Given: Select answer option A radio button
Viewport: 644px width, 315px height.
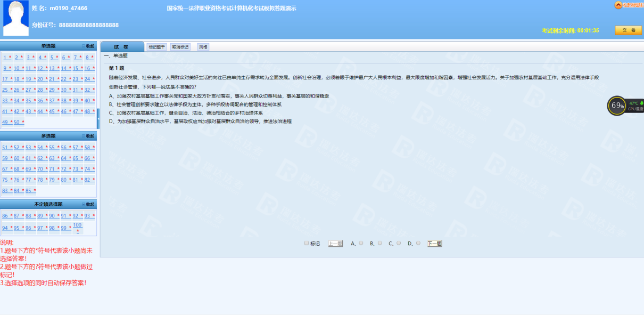Looking at the screenshot, I should tap(361, 243).
